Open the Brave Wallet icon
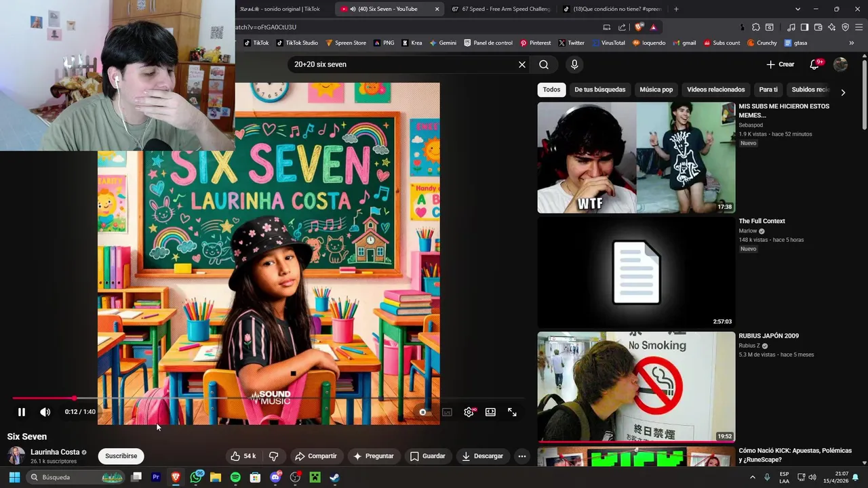Screen dimensions: 868x488 click(x=818, y=27)
